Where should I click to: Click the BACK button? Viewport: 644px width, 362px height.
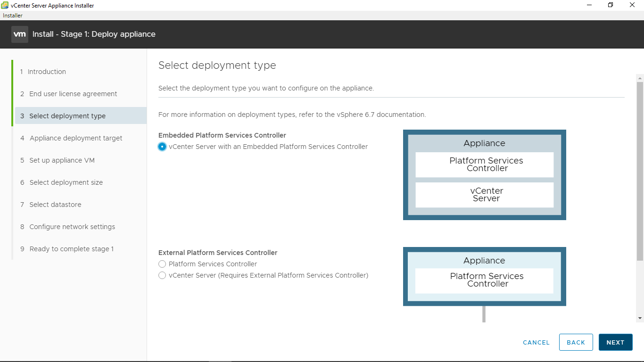[x=576, y=342]
